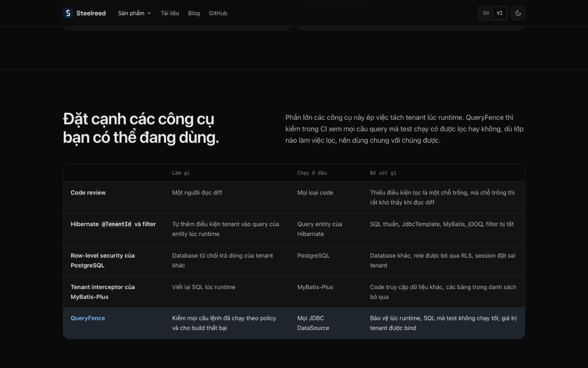Select 'Row-level security của PostgreSQL' label

[x=102, y=261]
